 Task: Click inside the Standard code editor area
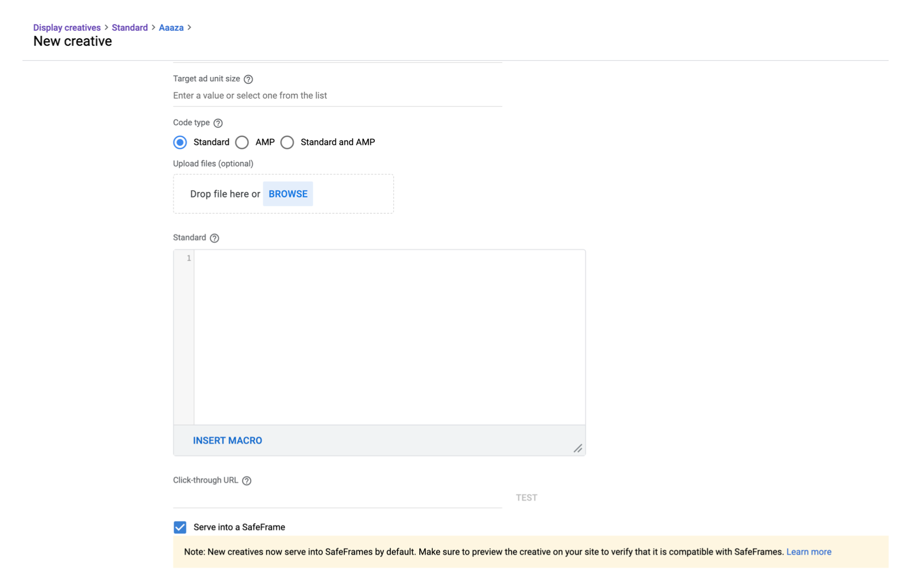[x=389, y=337]
